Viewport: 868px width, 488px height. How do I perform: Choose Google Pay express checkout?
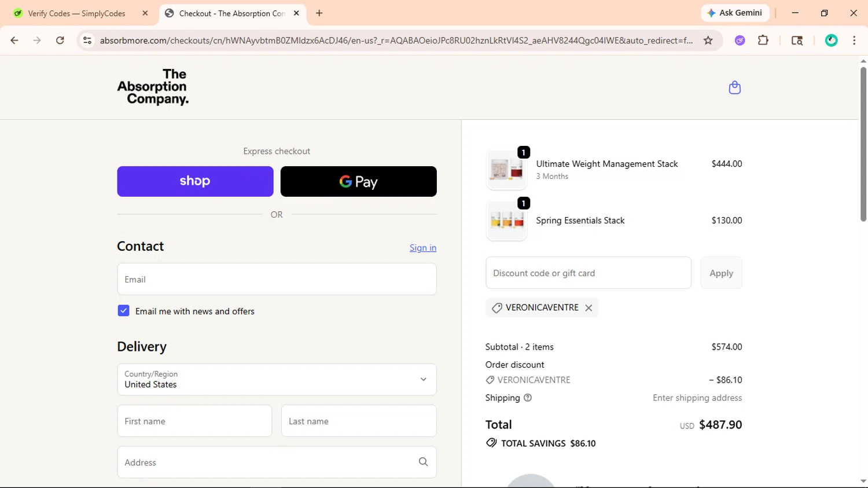[x=358, y=181]
